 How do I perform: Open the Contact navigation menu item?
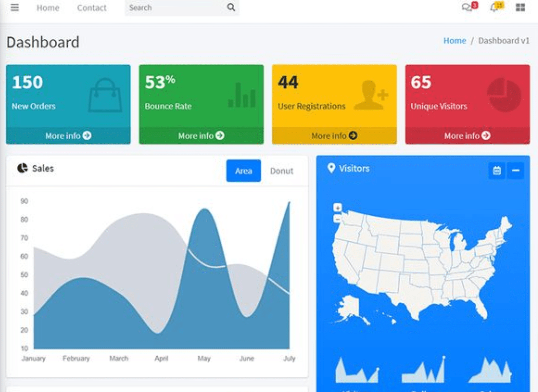pos(92,8)
